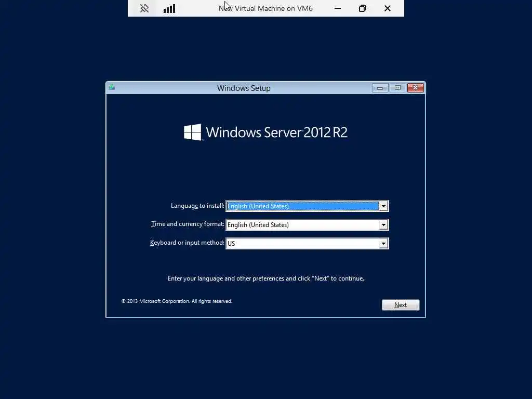Click the pin icon in VM connection bar
532x399 pixels.
144,8
